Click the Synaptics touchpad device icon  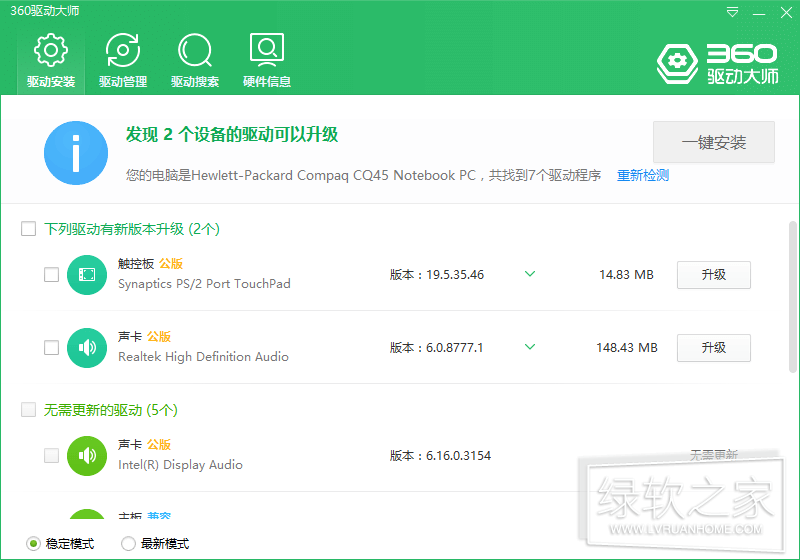(x=87, y=275)
